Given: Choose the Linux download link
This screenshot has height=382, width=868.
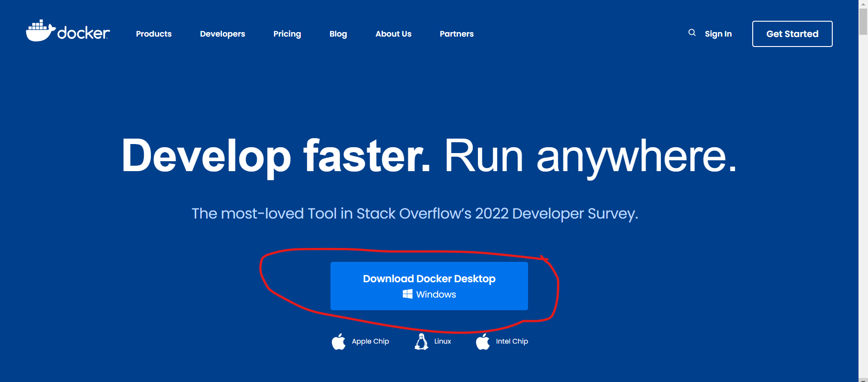Looking at the screenshot, I should coord(433,342).
